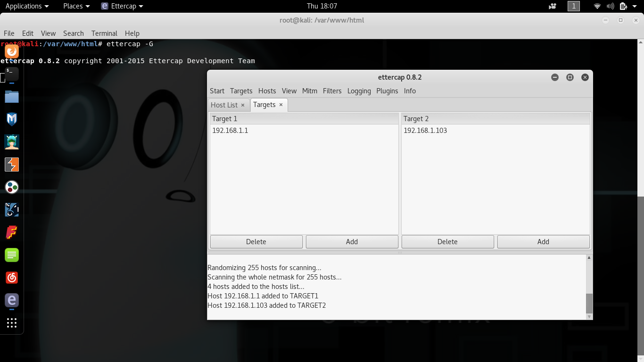Select 192.168.1.103 in Target 2 list

425,131
